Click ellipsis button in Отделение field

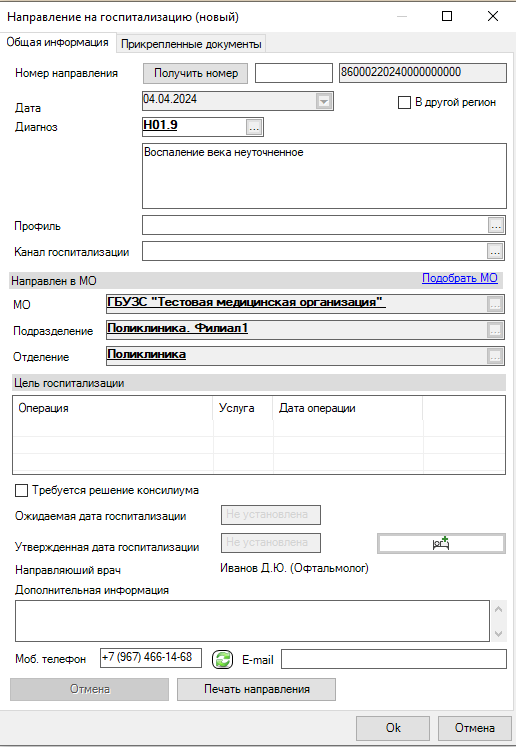click(x=496, y=355)
